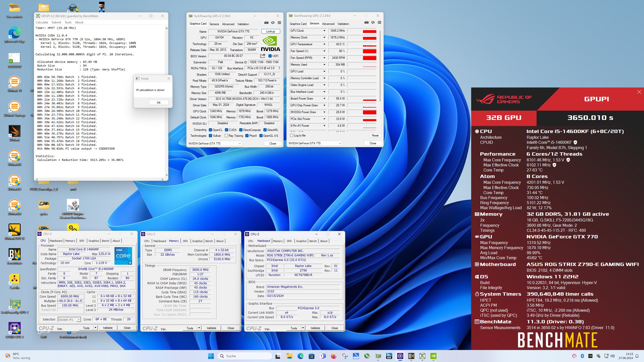Switch to SPD tab in CPU-Z CPU window
Image resolution: width=644 pixels, height=362 pixels.
point(82,241)
